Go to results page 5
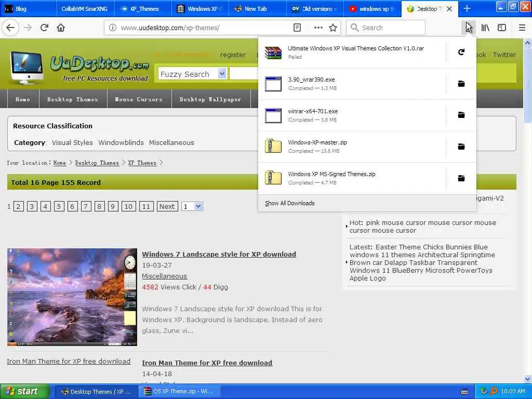This screenshot has height=399, width=532. [59, 206]
